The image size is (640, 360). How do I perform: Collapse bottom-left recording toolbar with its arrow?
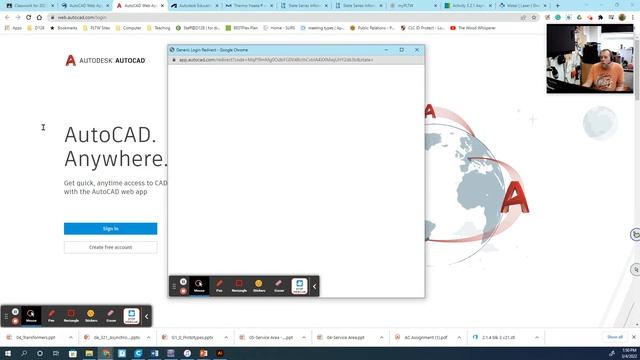147,316
